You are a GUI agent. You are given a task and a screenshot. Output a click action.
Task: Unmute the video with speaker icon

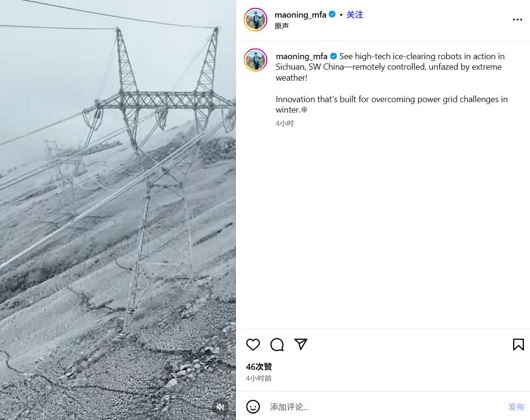220,407
